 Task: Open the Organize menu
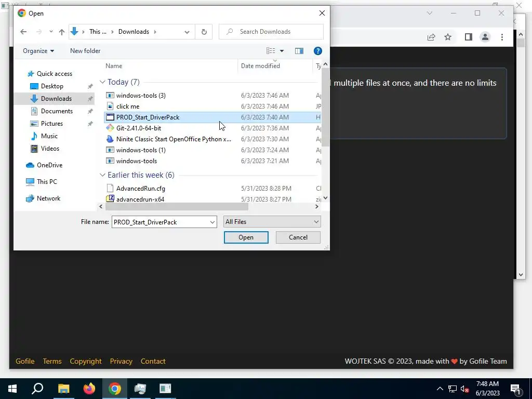pos(38,51)
